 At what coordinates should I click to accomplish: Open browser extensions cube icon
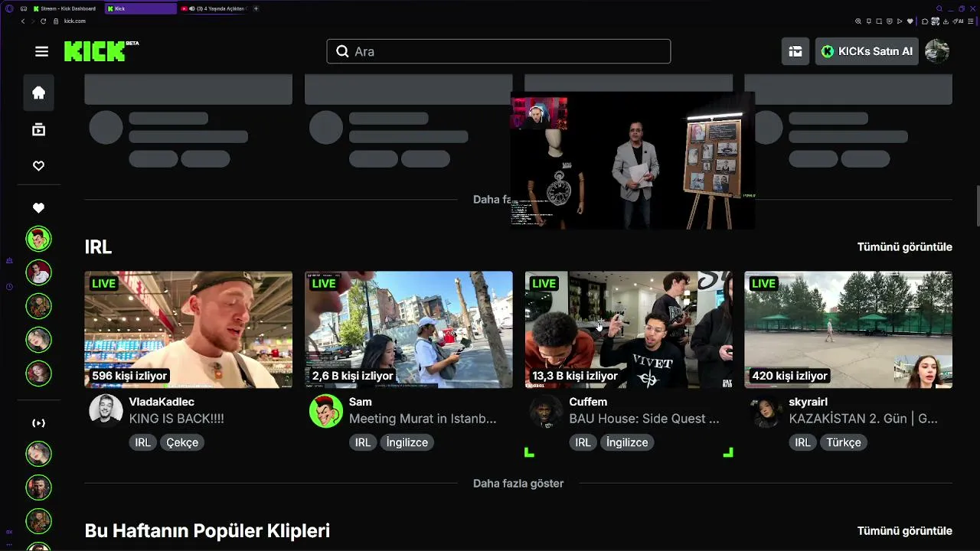(925, 21)
